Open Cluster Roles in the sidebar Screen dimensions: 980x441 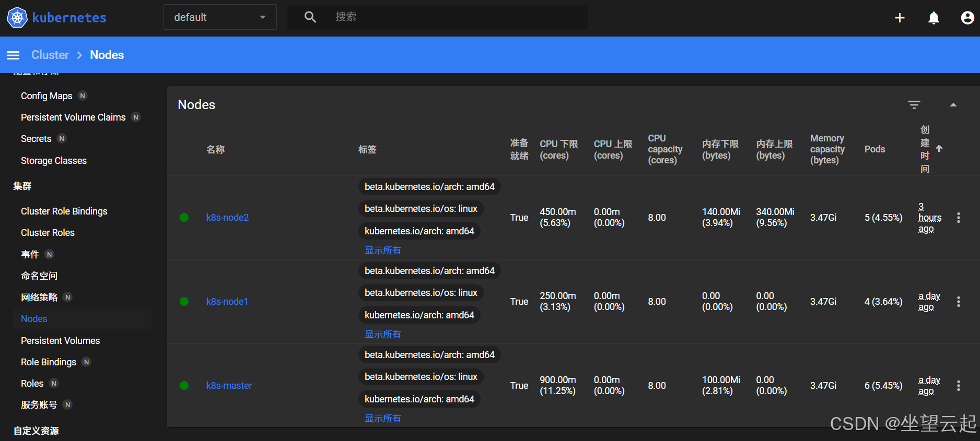(x=48, y=233)
